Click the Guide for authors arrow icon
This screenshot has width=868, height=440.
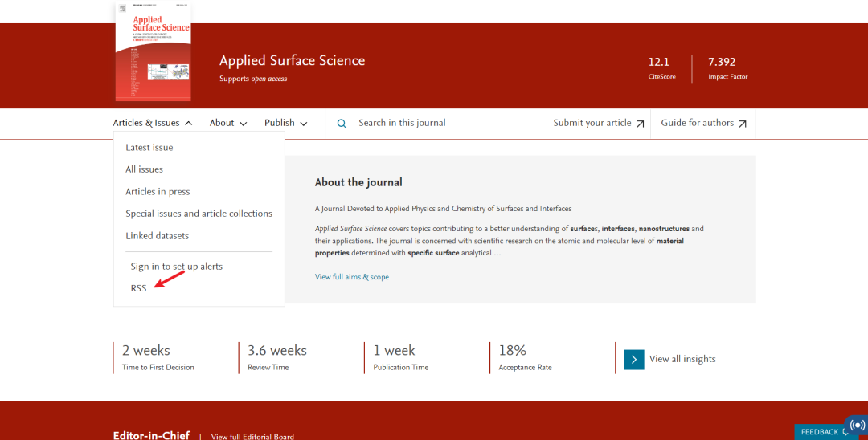(x=743, y=124)
